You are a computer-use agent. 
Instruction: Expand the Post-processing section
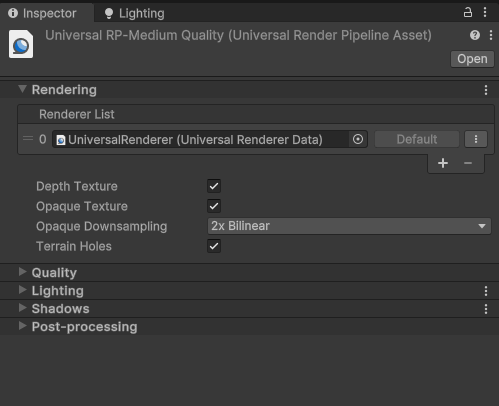(x=22, y=326)
